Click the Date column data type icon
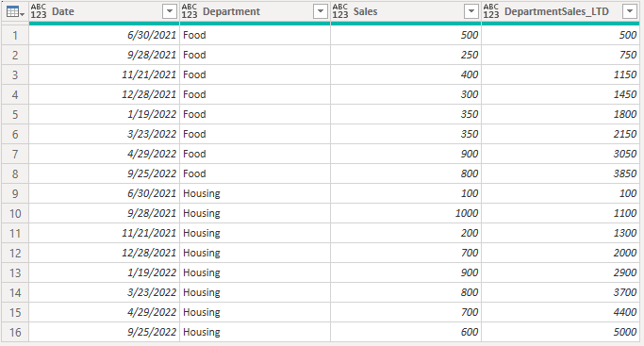Image resolution: width=644 pixels, height=346 pixels. click(39, 11)
